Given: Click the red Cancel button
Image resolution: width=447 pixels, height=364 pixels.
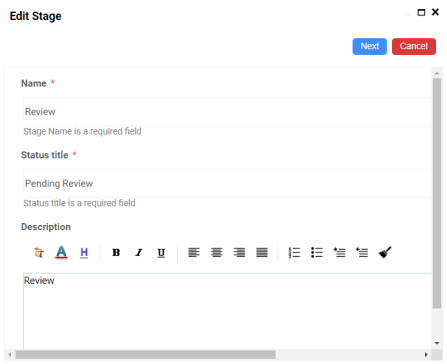Looking at the screenshot, I should point(414,46).
